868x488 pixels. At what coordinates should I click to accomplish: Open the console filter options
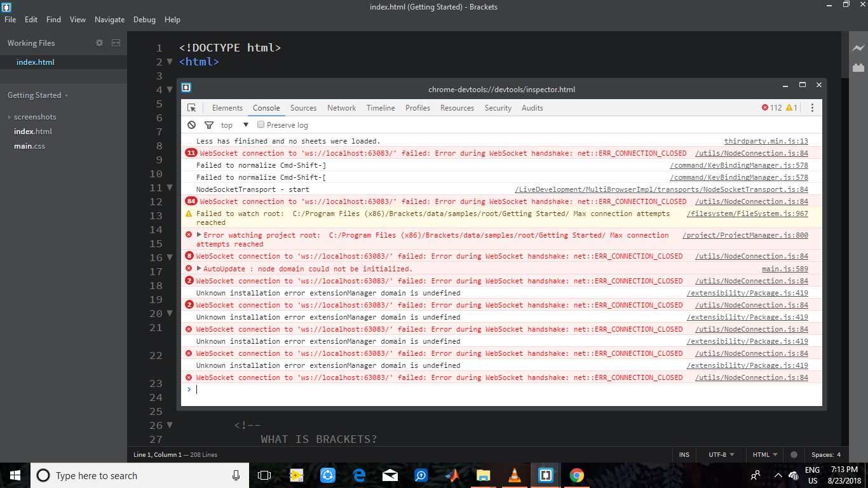point(209,125)
